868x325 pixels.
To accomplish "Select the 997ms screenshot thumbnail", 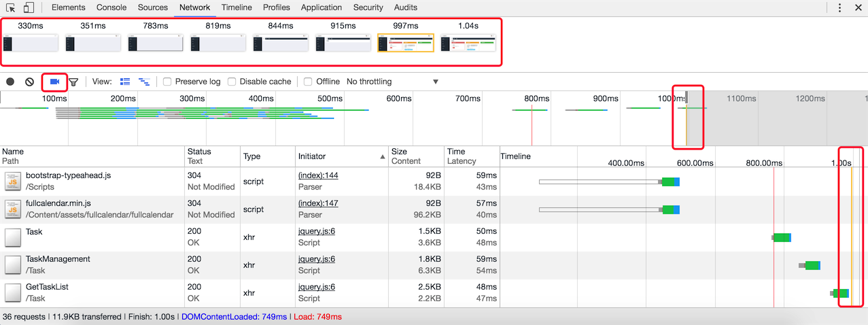I will (405, 43).
